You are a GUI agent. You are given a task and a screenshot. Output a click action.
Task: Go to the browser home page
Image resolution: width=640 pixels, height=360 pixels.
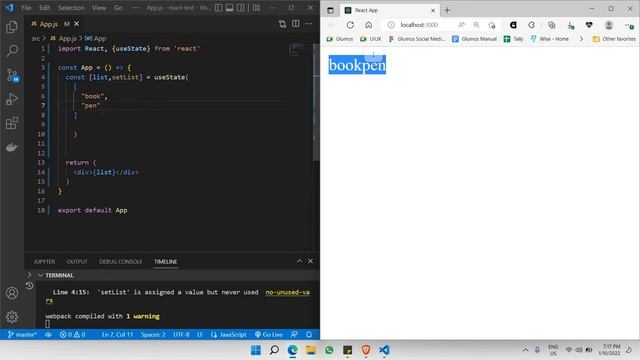click(x=369, y=25)
